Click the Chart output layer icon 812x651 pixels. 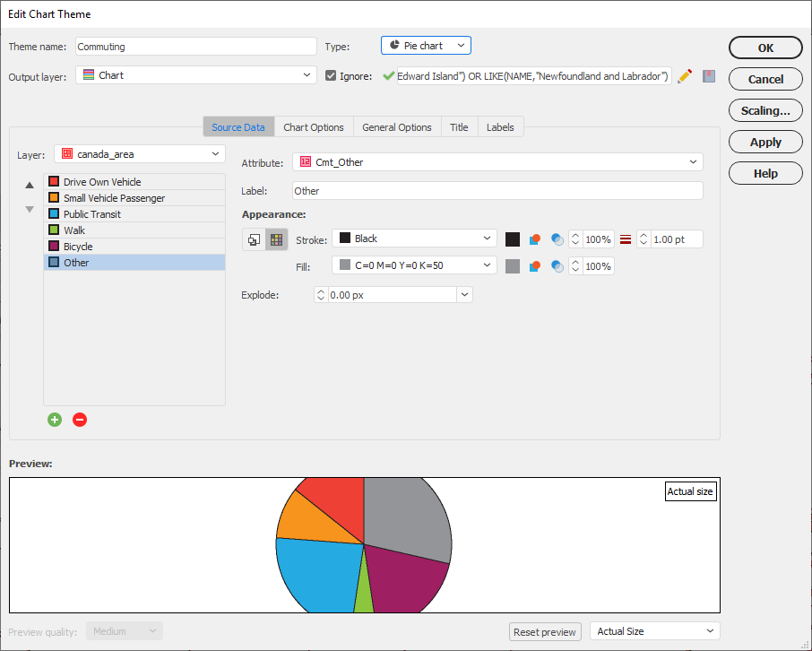click(89, 74)
